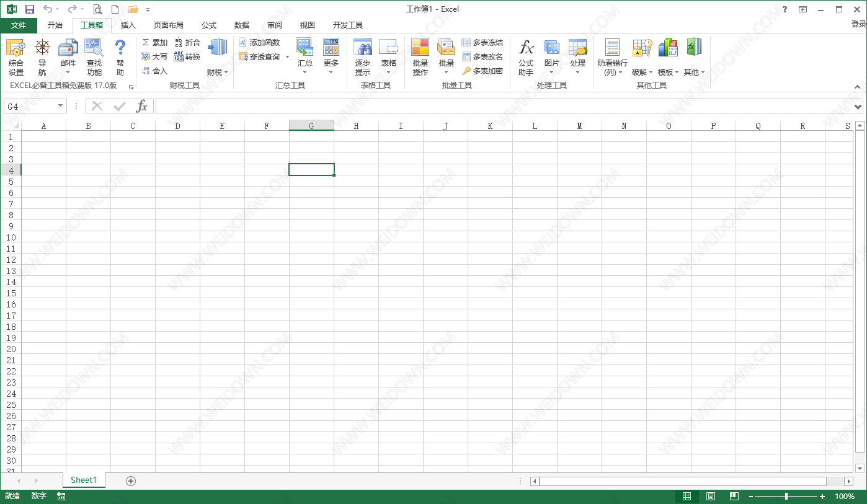Switch to Page Break Preview in the status bar
The image size is (867, 504).
(x=734, y=496)
